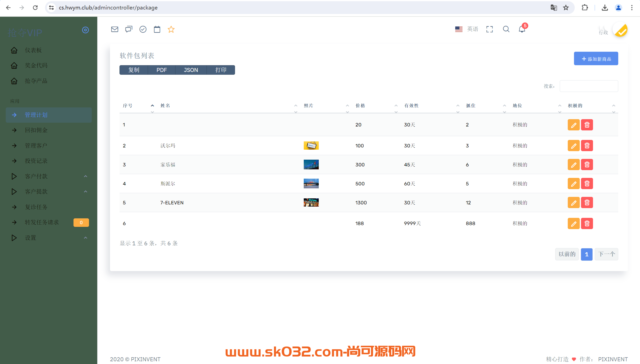Toggle the sidebar collapse circle icon
This screenshot has height=364, width=640.
(85, 30)
